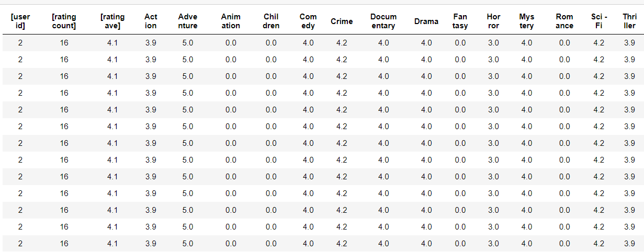Click the Romance column header
The image size is (644, 252).
tap(564, 21)
